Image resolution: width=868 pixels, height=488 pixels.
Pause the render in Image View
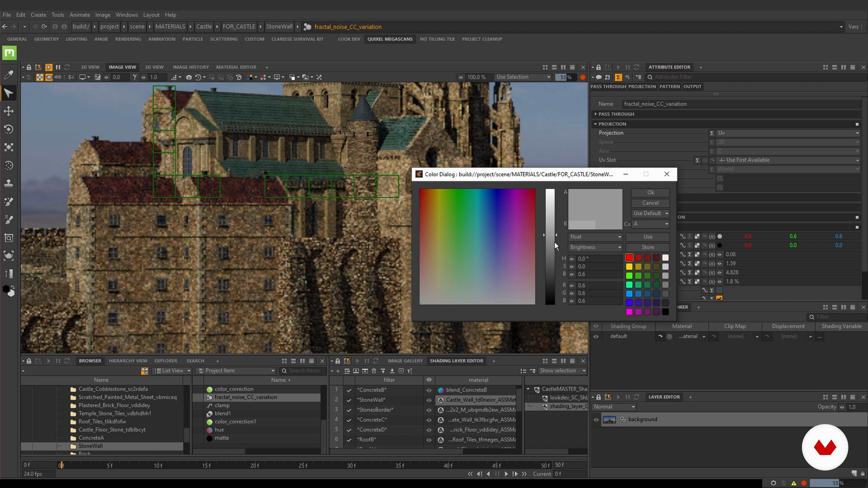tap(58, 67)
